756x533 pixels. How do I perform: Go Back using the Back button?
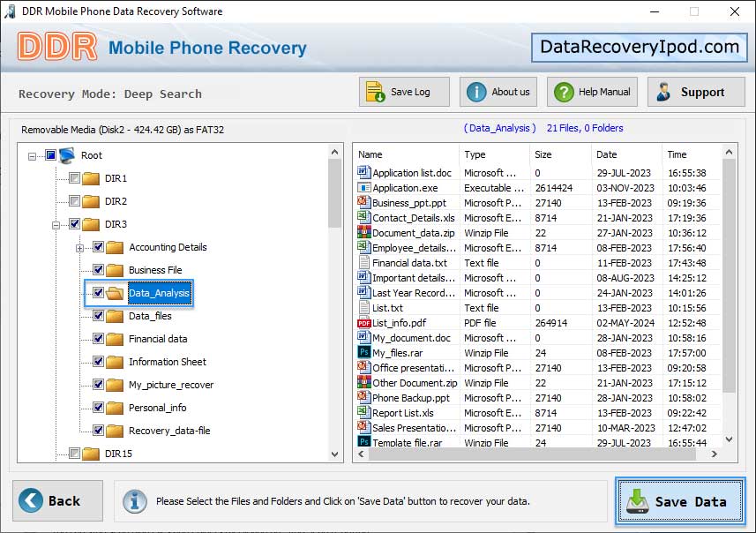58,500
